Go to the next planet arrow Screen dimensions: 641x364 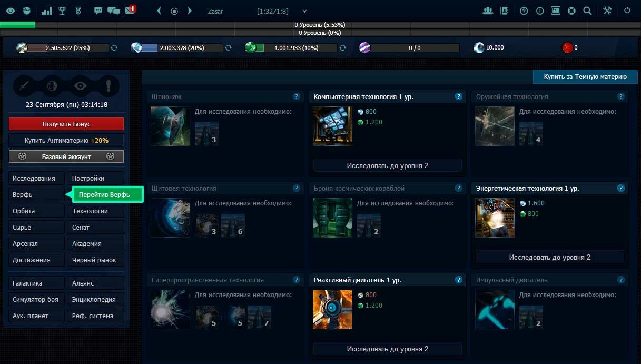pos(190,11)
